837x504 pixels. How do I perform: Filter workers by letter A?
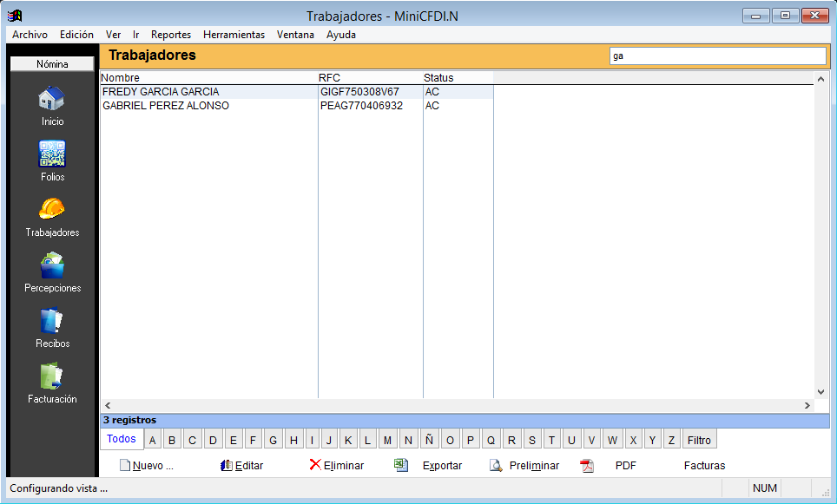click(153, 440)
